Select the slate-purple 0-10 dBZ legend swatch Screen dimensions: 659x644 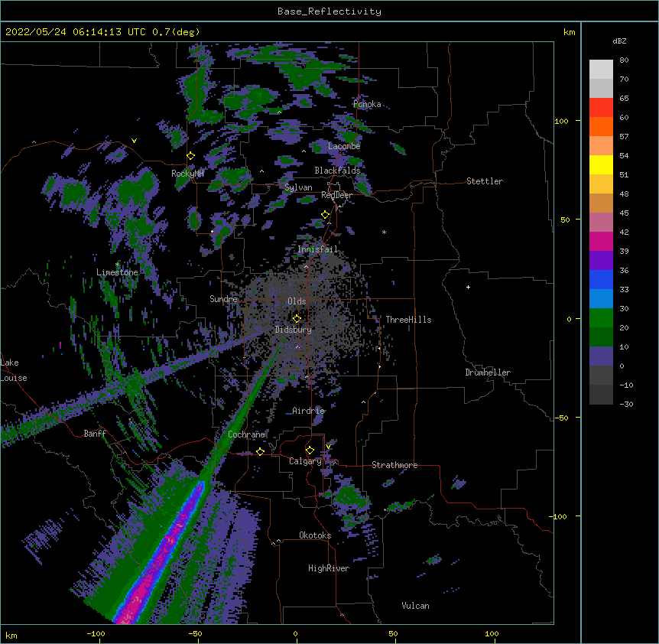pos(601,356)
